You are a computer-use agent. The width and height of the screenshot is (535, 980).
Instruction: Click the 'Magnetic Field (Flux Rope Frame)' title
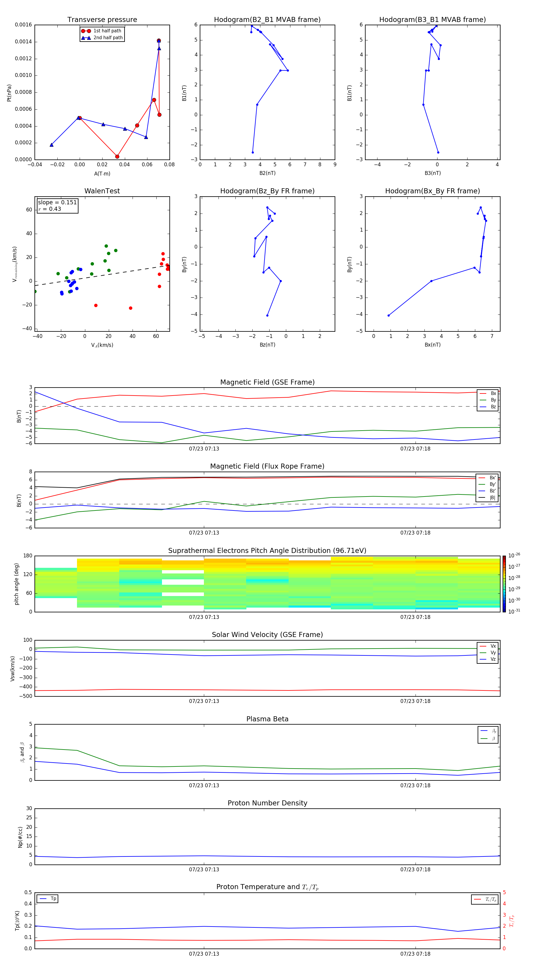pyautogui.click(x=267, y=467)
